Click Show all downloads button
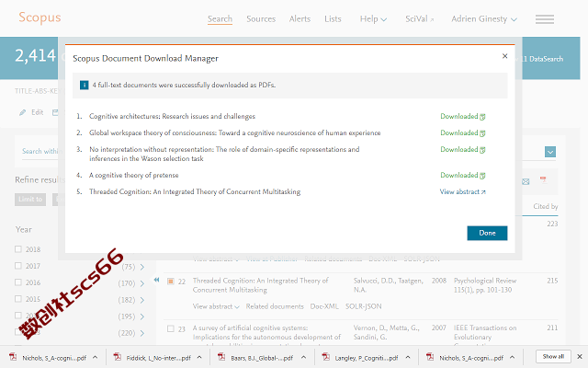588x368 pixels. 553,356
